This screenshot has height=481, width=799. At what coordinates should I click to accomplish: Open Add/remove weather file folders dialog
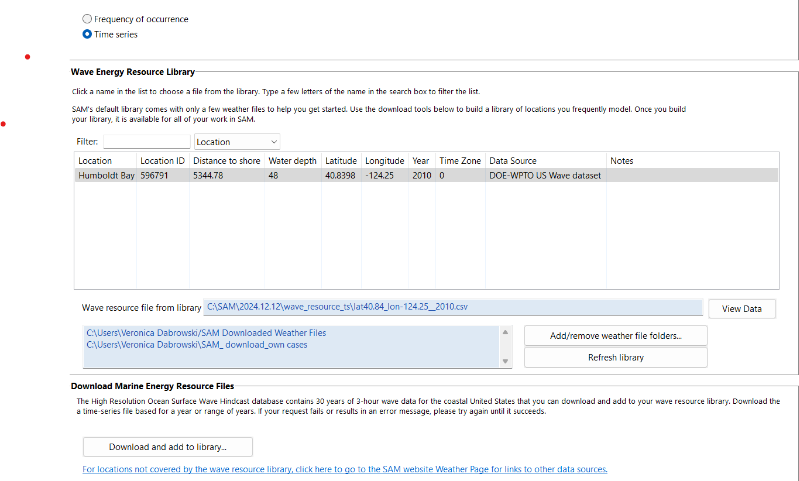615,335
